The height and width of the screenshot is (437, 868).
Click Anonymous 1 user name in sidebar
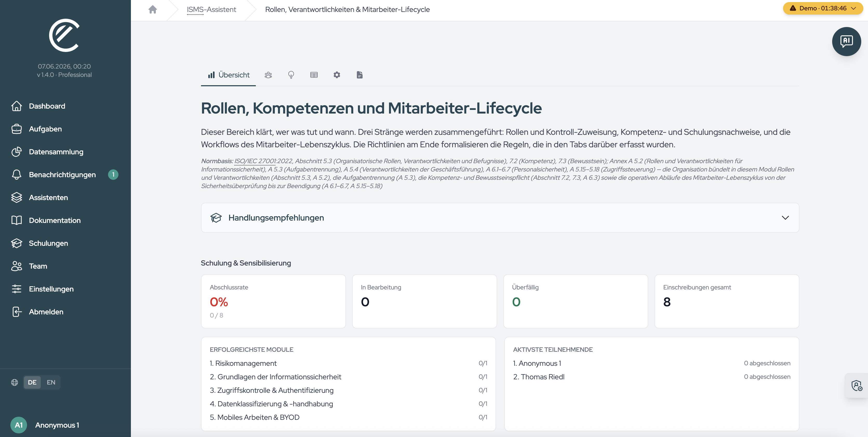(57, 425)
